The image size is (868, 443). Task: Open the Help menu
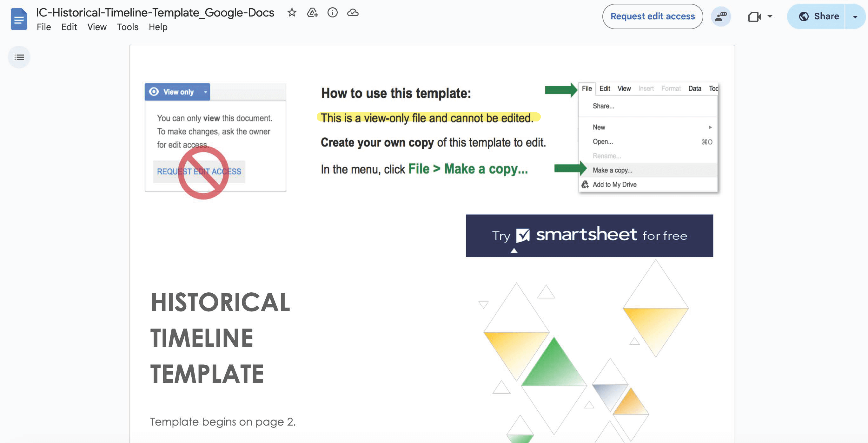click(x=158, y=27)
